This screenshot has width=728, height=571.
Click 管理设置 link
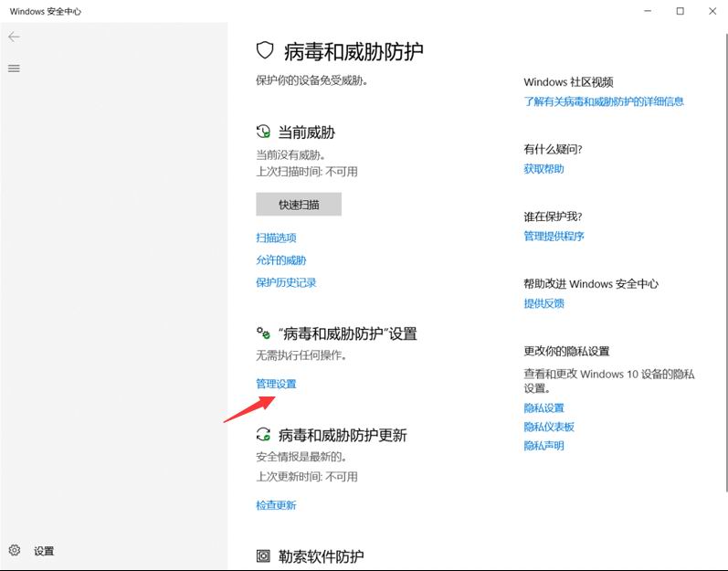click(276, 385)
